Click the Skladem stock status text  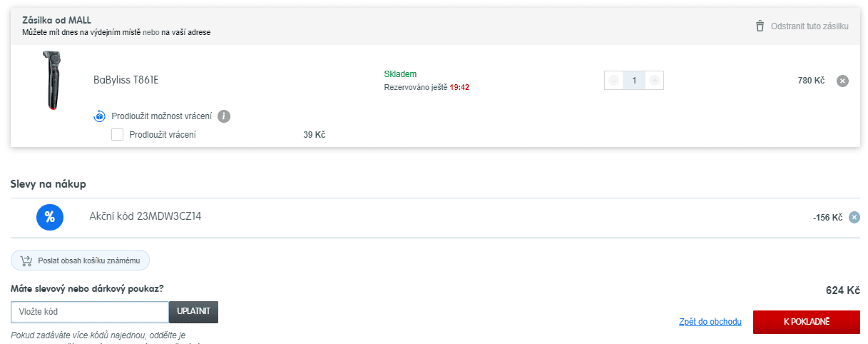400,74
